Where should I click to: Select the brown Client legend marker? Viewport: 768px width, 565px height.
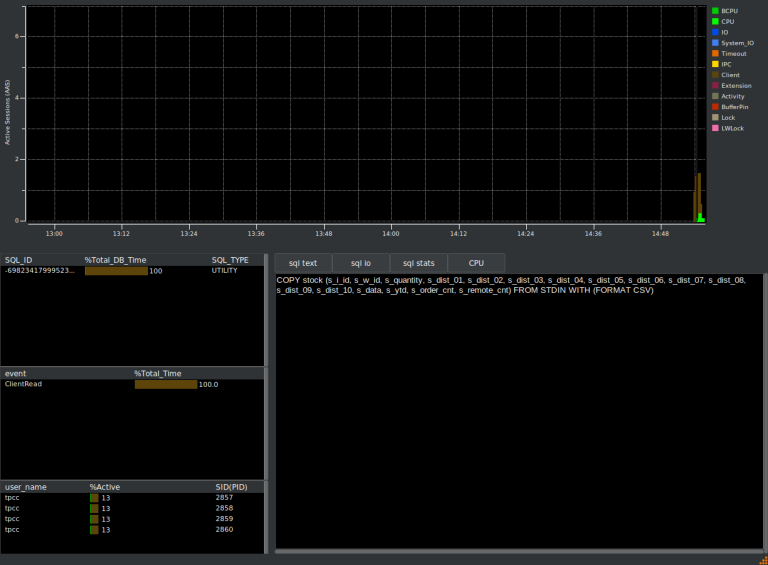715,75
